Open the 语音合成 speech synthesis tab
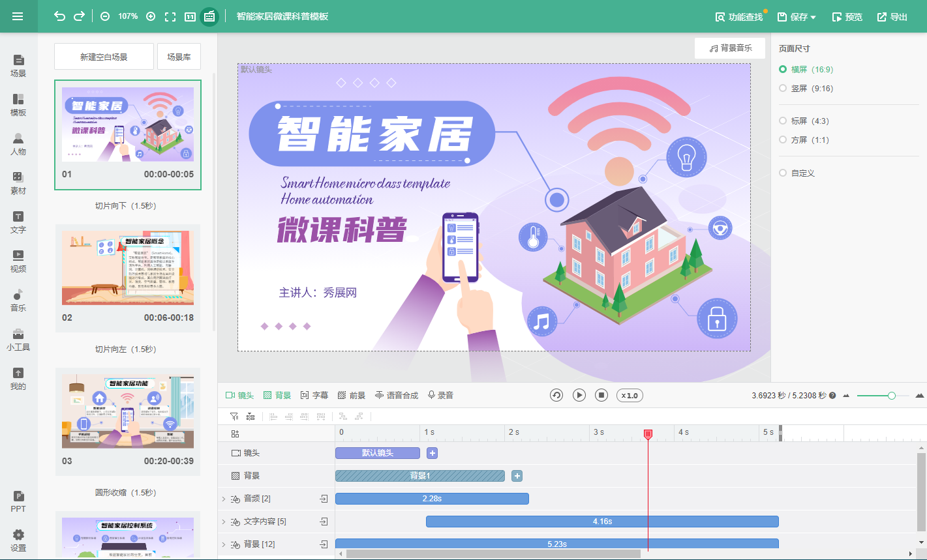927x560 pixels. pyautogui.click(x=397, y=395)
